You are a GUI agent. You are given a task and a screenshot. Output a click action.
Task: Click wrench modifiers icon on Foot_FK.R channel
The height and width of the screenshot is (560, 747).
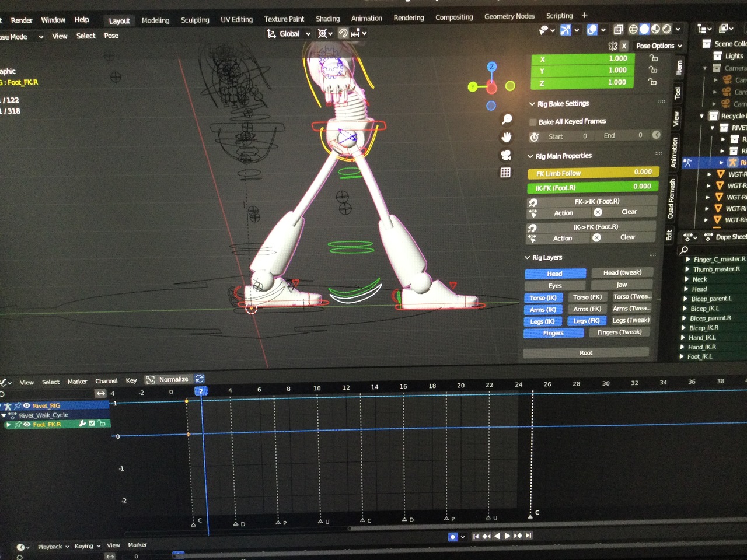[82, 423]
